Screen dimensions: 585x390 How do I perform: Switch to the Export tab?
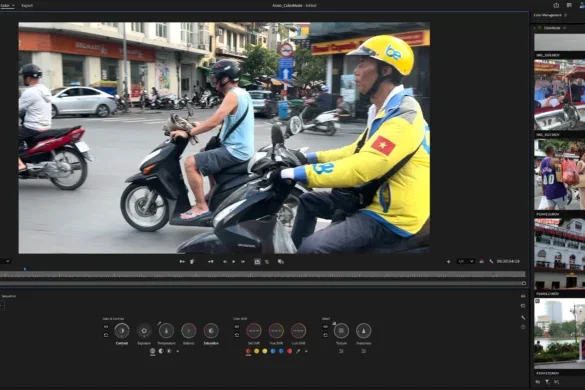click(27, 6)
